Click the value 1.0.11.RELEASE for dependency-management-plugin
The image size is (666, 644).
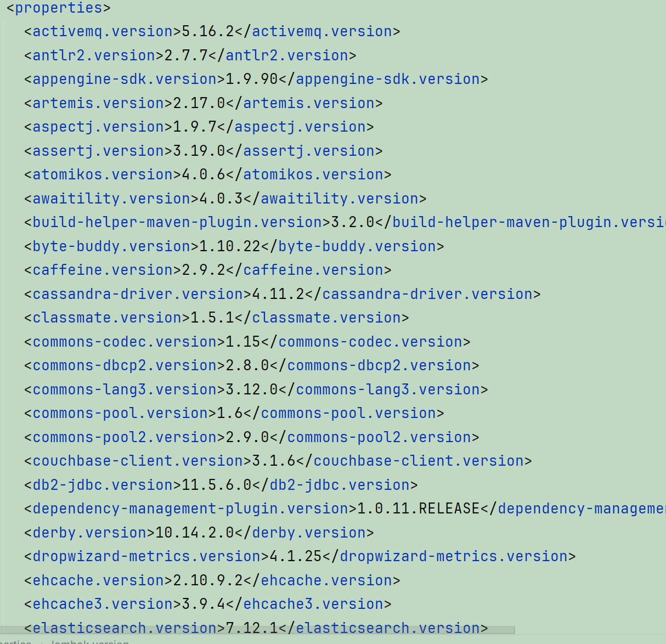click(x=419, y=509)
